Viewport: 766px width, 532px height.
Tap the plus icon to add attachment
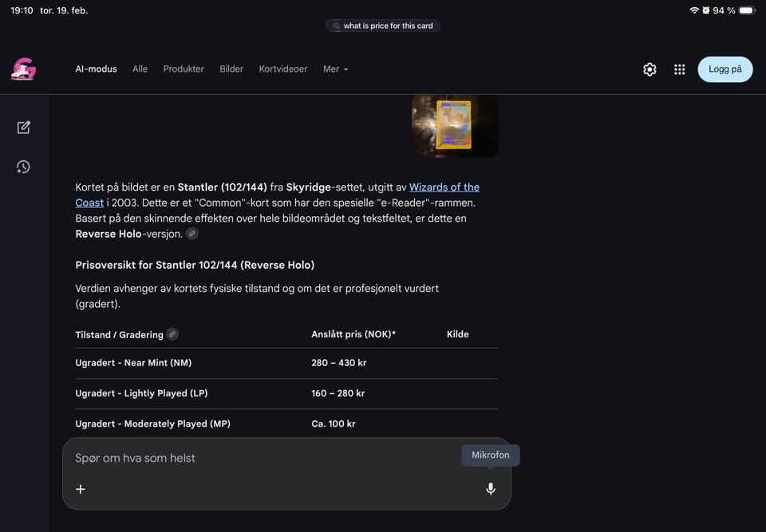[x=81, y=489]
